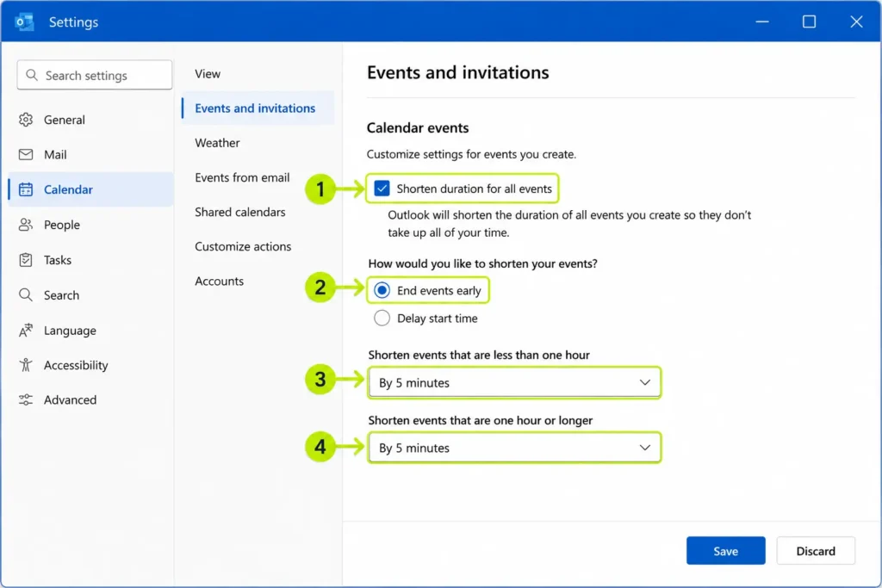Viewport: 882px width, 588px height.
Task: Open the View calendar settings
Action: click(208, 74)
